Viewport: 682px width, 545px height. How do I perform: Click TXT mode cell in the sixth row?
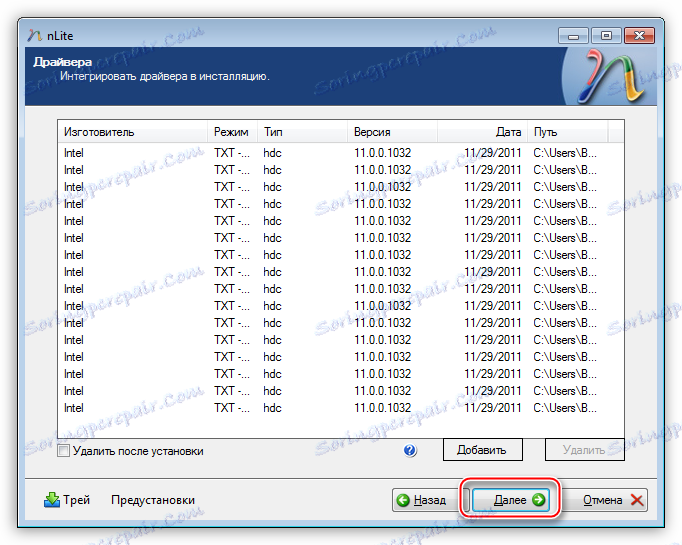point(232,238)
